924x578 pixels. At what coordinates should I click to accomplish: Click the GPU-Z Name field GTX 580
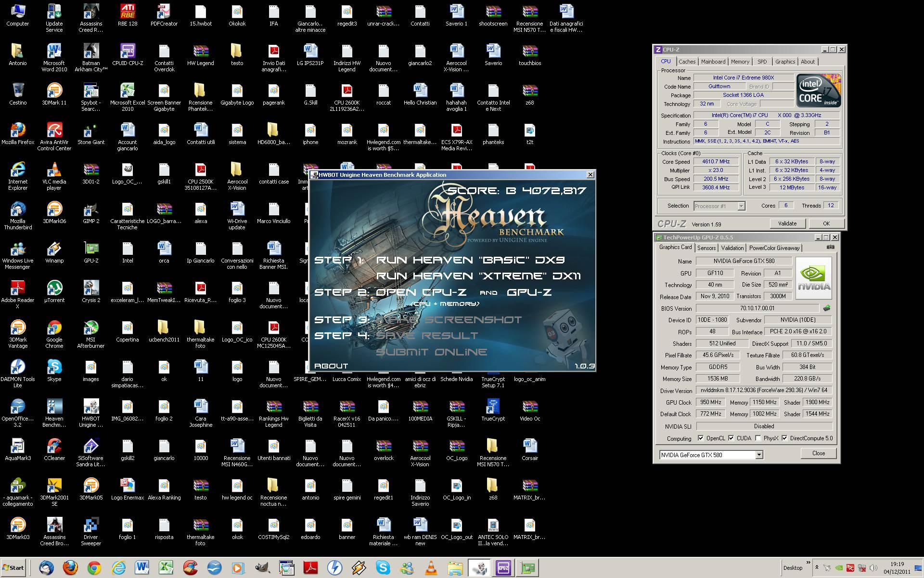744,261
